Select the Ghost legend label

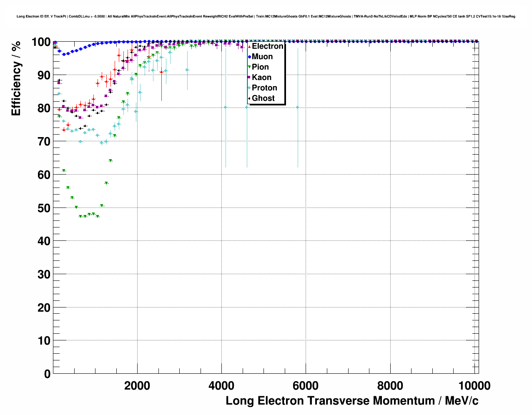(263, 98)
